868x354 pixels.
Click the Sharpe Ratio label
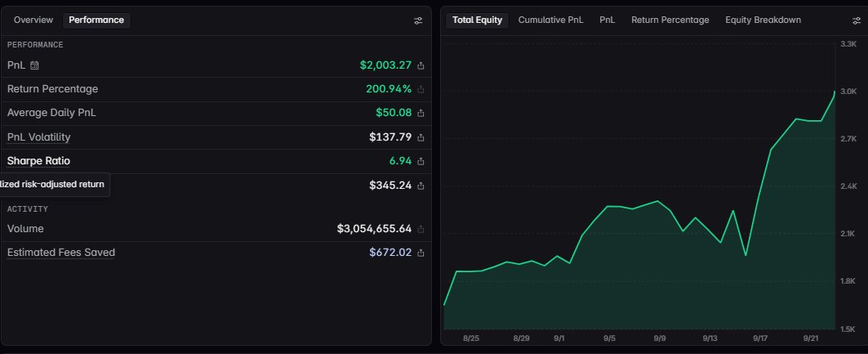click(x=38, y=161)
